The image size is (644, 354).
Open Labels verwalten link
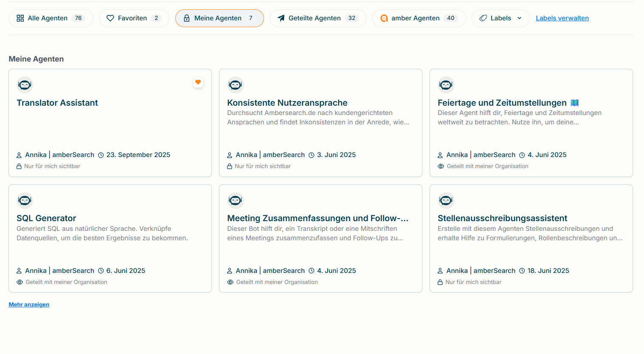tap(562, 18)
